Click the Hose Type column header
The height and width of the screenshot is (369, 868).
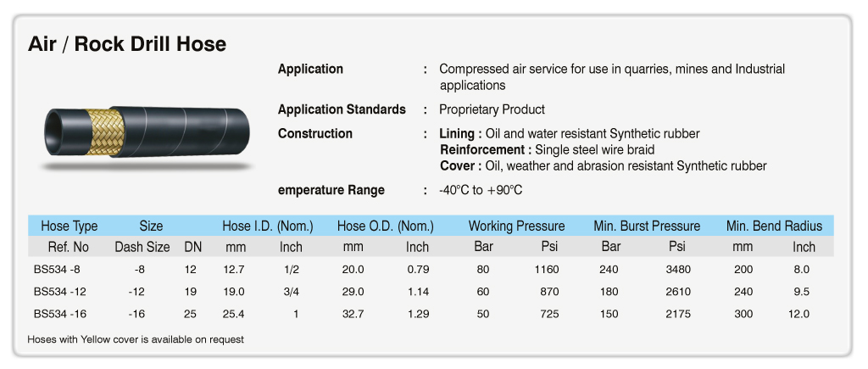70,226
